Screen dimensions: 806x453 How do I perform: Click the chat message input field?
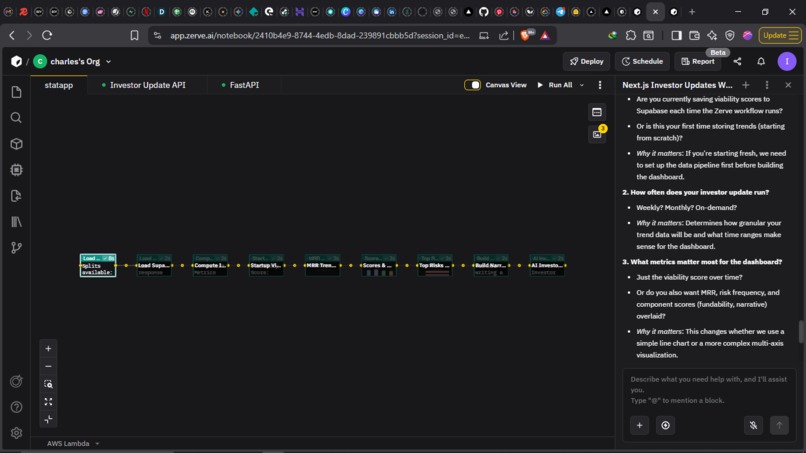[x=709, y=390]
